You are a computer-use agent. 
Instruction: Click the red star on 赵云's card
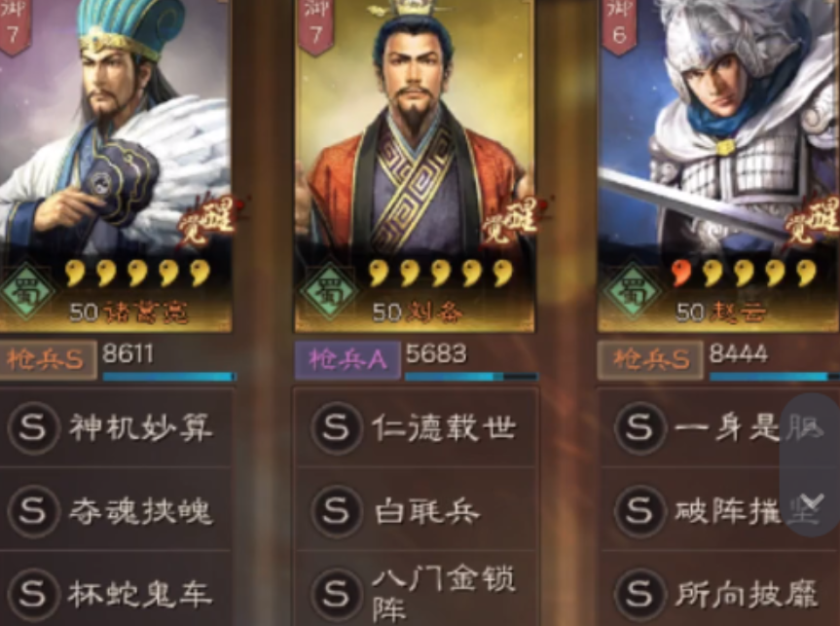coord(681,273)
